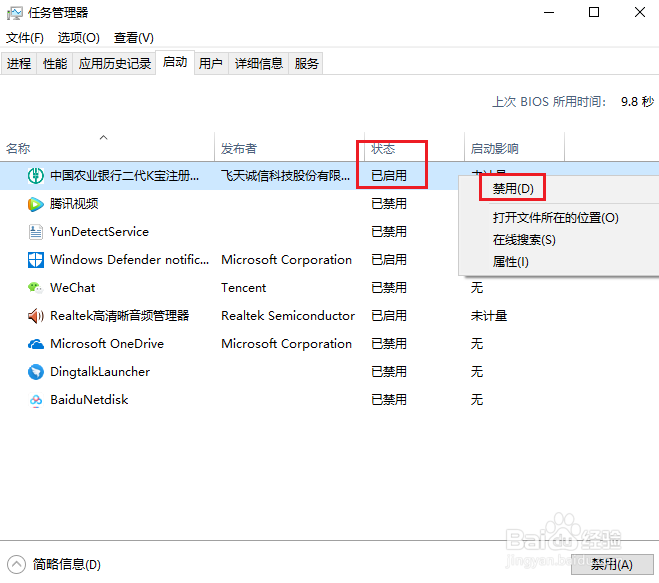Select the Microsoft OneDrive row name
The image size is (659, 583).
pos(107,344)
